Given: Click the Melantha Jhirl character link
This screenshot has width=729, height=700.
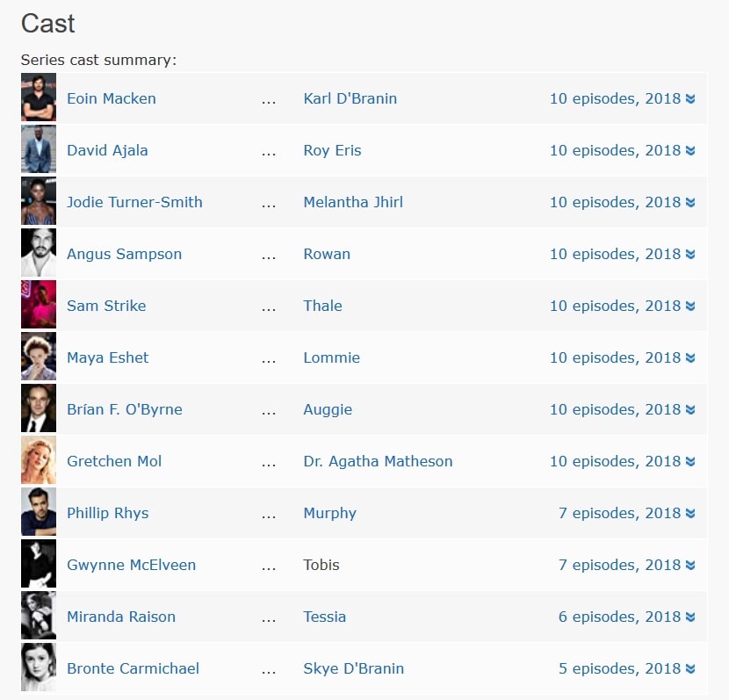Looking at the screenshot, I should tap(353, 202).
